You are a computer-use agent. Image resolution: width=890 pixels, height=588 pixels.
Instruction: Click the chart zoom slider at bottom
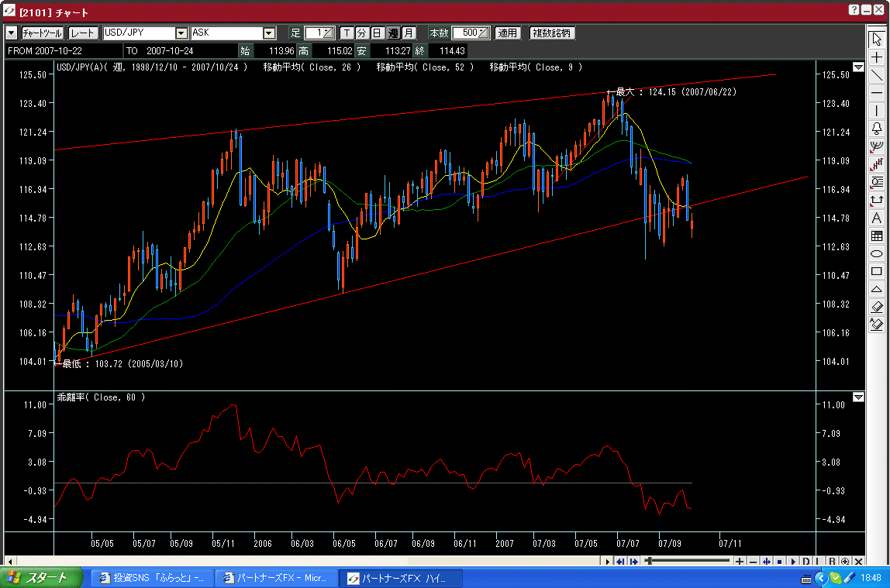coord(682,561)
